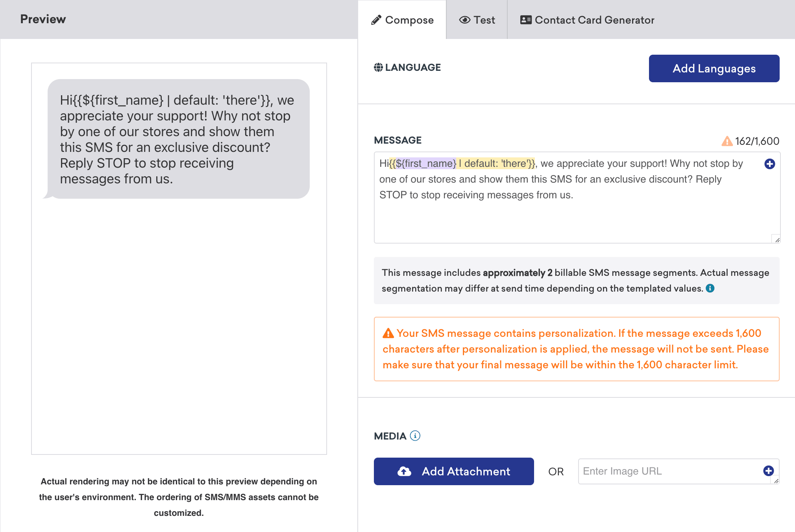This screenshot has height=532, width=795.
Task: Click the orange warning icon in personalization alert
Action: (x=388, y=333)
